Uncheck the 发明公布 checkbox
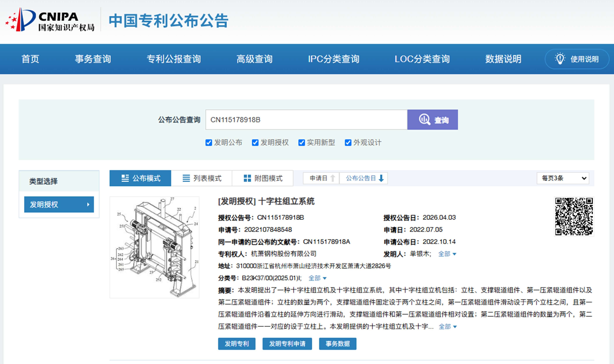The image size is (614, 364). pos(209,143)
